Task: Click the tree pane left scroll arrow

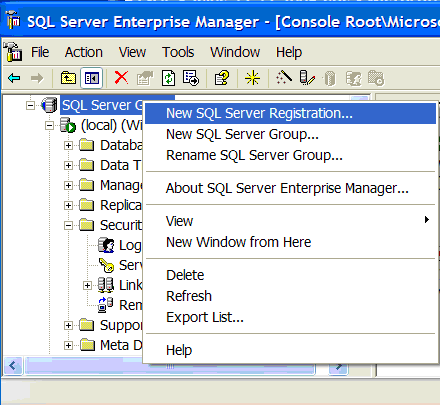Action: pyautogui.click(x=13, y=366)
